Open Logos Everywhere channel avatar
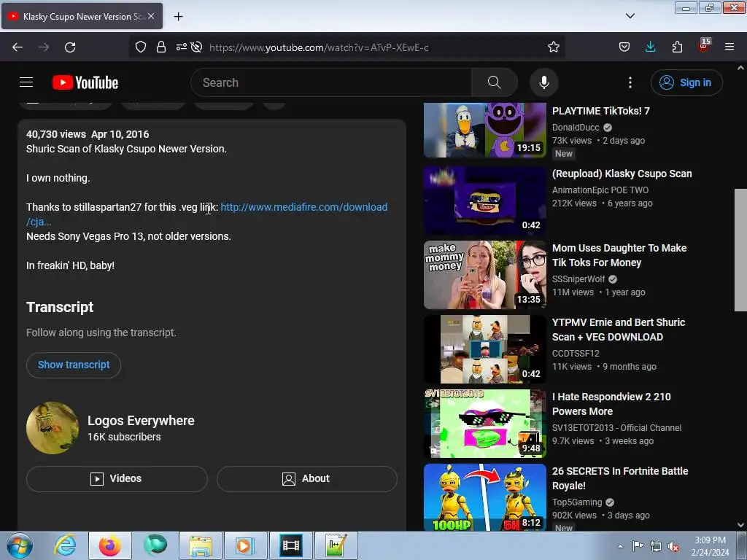The height and width of the screenshot is (560, 747). point(53,427)
